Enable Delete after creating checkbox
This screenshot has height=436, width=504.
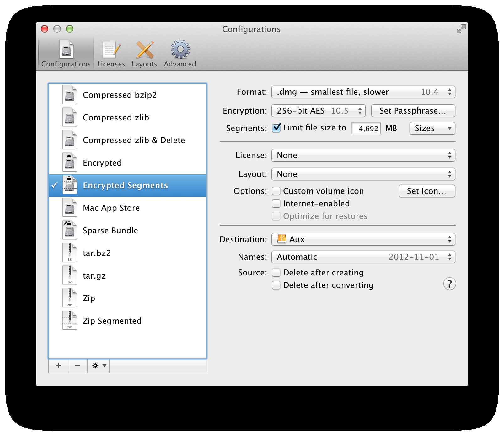276,273
